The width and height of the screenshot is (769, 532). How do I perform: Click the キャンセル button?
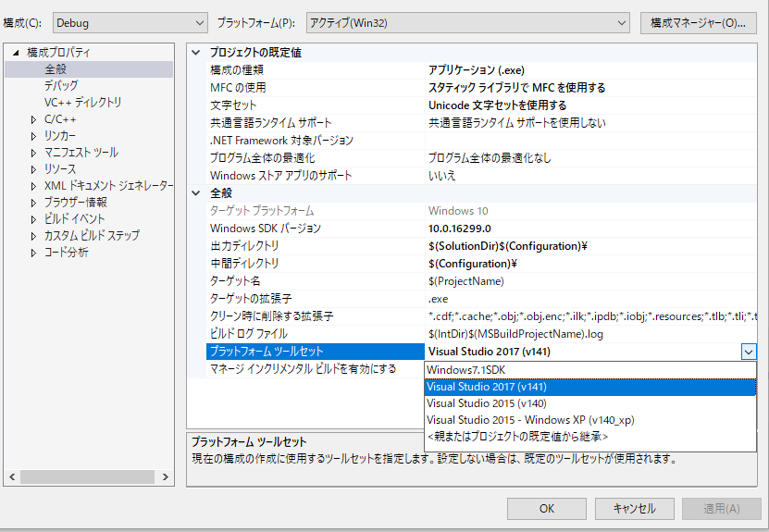coord(634,509)
